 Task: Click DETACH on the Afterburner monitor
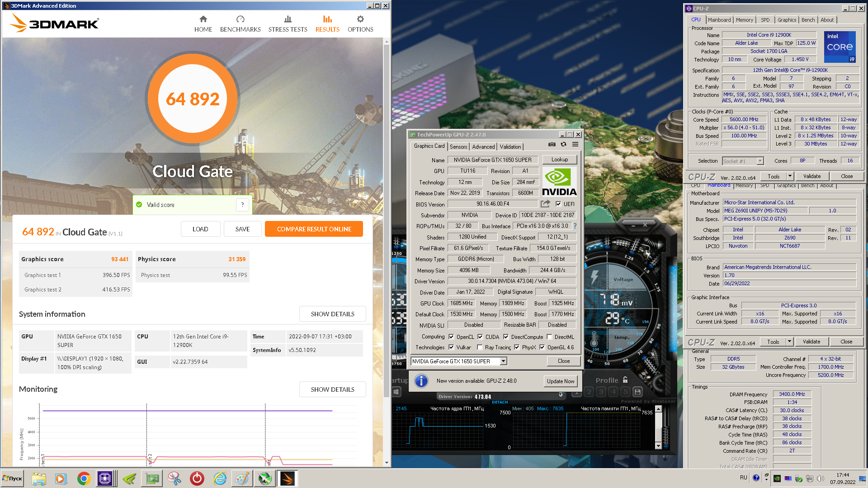[500, 402]
